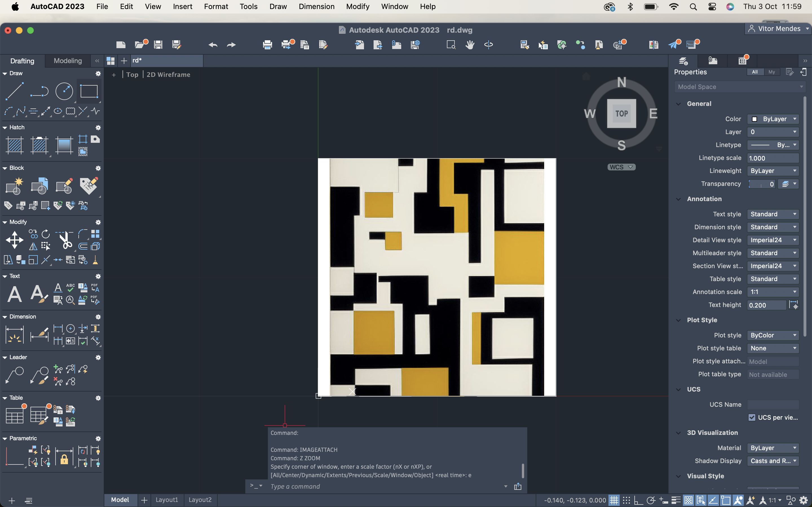Click the Hatch pattern tool

point(14,146)
